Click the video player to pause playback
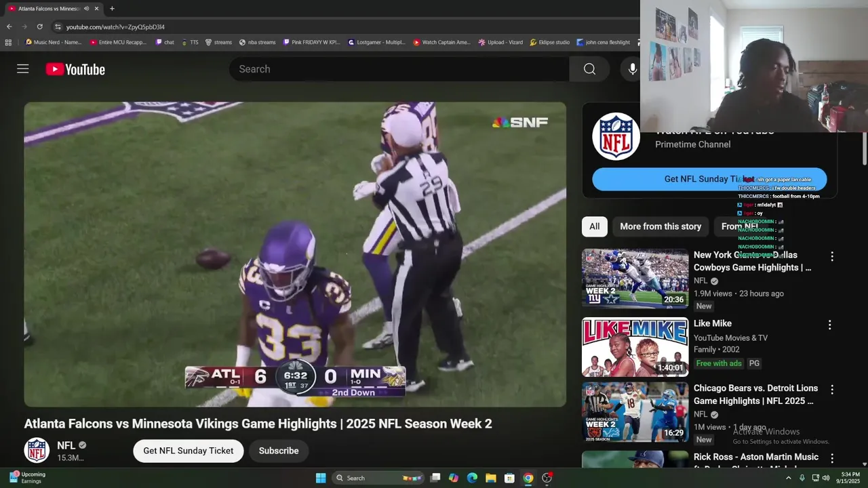This screenshot has width=868, height=488. click(x=295, y=254)
